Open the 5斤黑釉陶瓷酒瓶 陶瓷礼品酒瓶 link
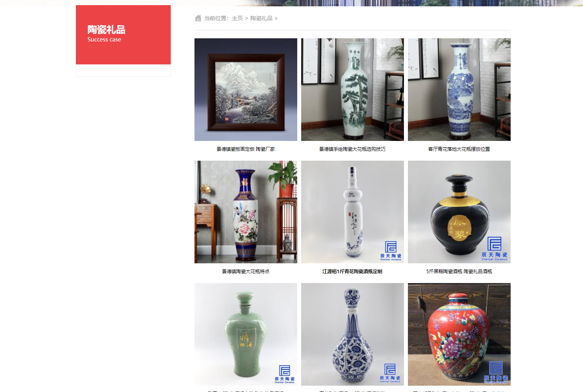Viewport: 583px width, 392px height. coord(459,272)
